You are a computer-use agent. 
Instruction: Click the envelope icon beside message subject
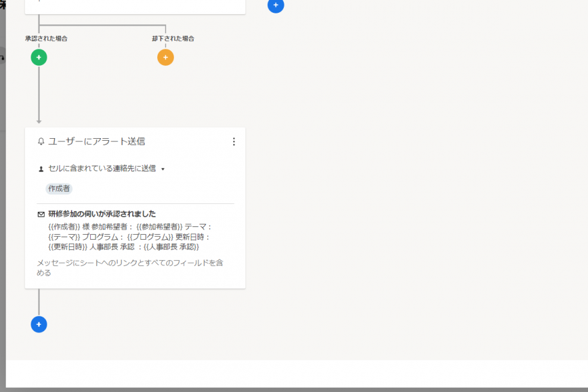pos(42,214)
